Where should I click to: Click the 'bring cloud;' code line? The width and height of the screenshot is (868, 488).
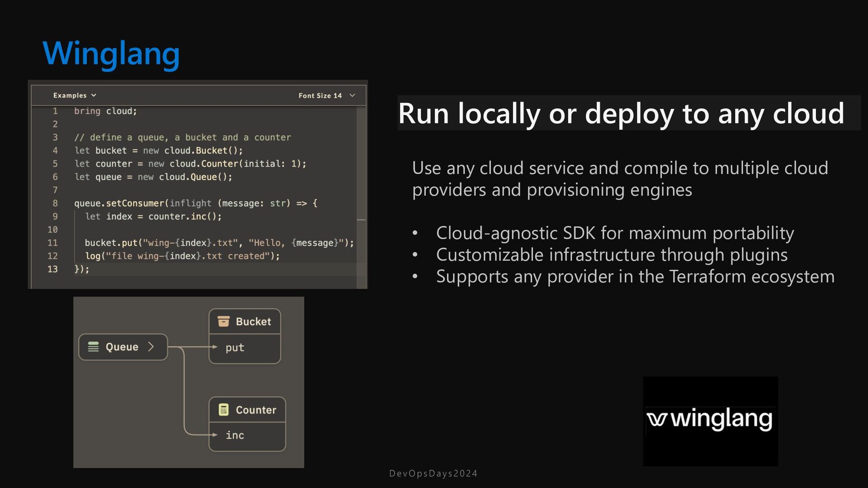tap(105, 111)
